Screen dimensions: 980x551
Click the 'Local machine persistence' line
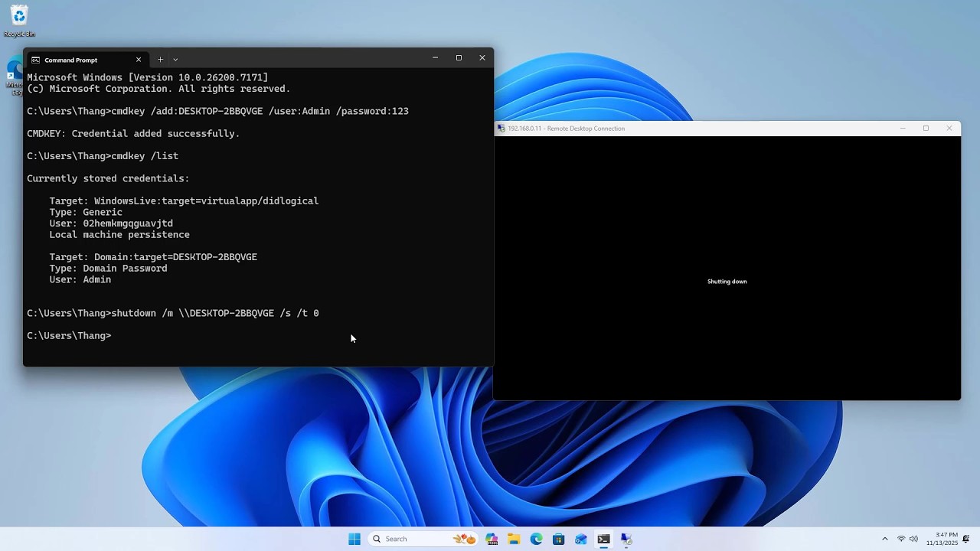(x=119, y=235)
